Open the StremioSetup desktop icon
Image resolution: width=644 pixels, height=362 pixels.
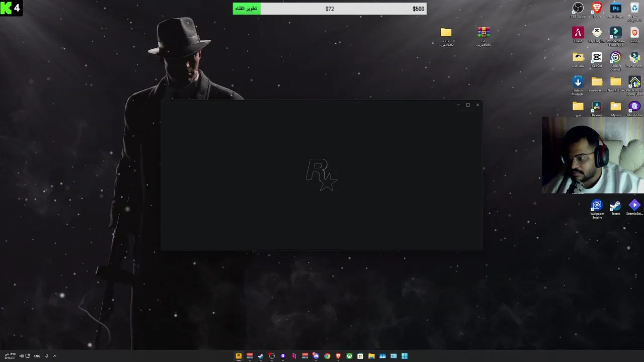click(634, 208)
